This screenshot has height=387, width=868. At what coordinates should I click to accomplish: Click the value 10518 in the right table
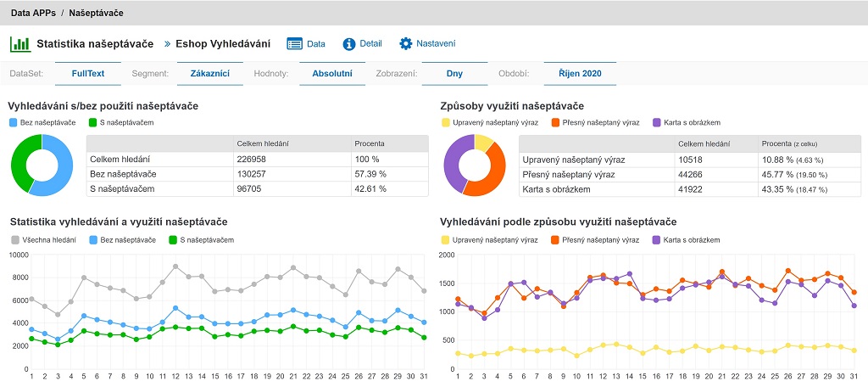coord(689,160)
